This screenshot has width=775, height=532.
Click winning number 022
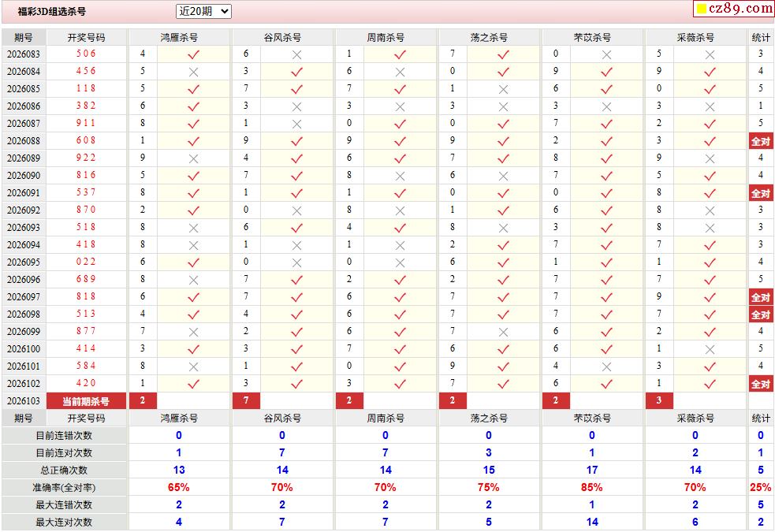pyautogui.click(x=86, y=262)
